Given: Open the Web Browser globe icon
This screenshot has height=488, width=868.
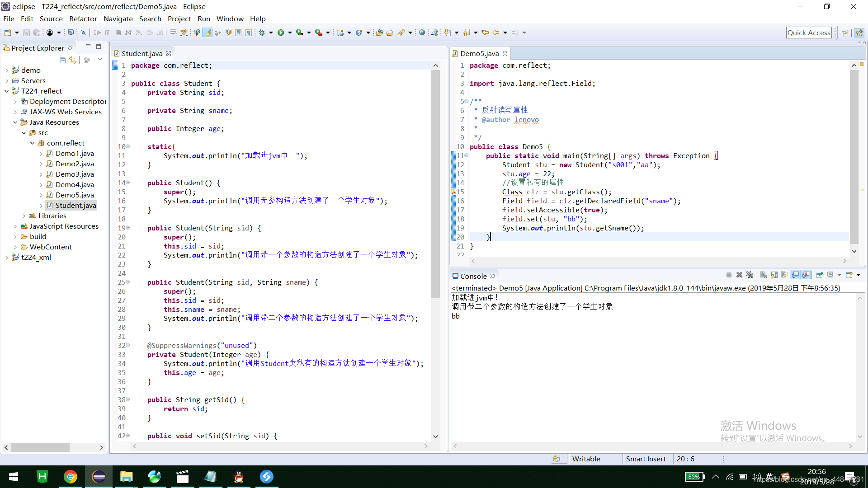Looking at the screenshot, I should click(422, 33).
